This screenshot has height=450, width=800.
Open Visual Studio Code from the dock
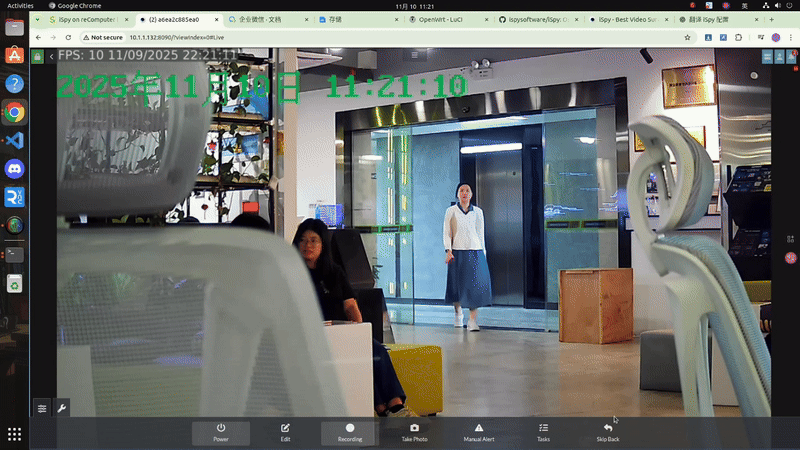tap(14, 140)
